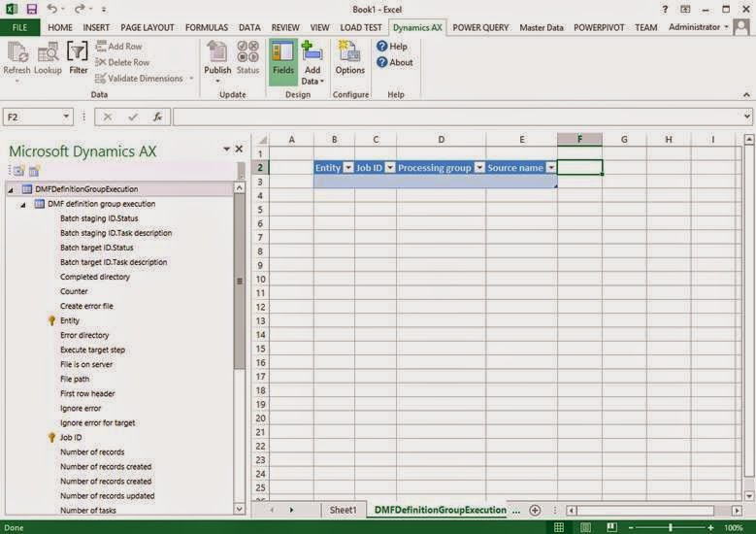The width and height of the screenshot is (756, 534).
Task: Open the FILE tab
Action: (x=19, y=27)
